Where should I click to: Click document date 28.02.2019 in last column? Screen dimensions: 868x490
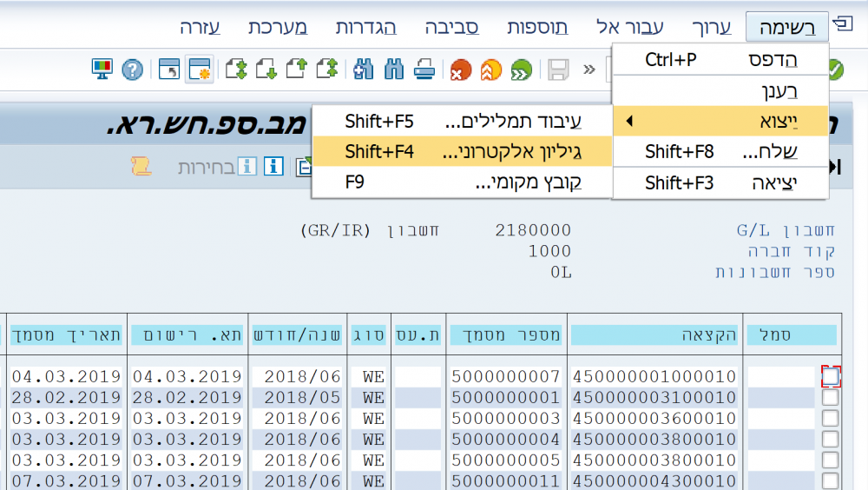coord(66,397)
